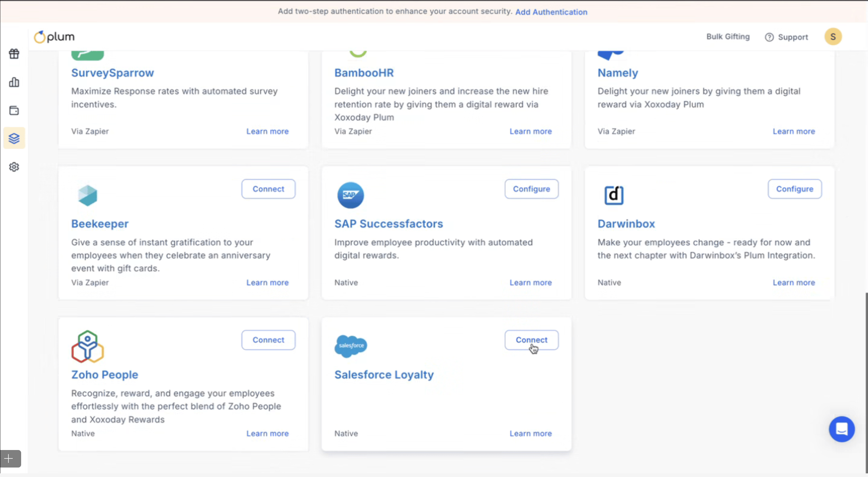Click the SurveySparrow title
868x477 pixels.
point(113,73)
